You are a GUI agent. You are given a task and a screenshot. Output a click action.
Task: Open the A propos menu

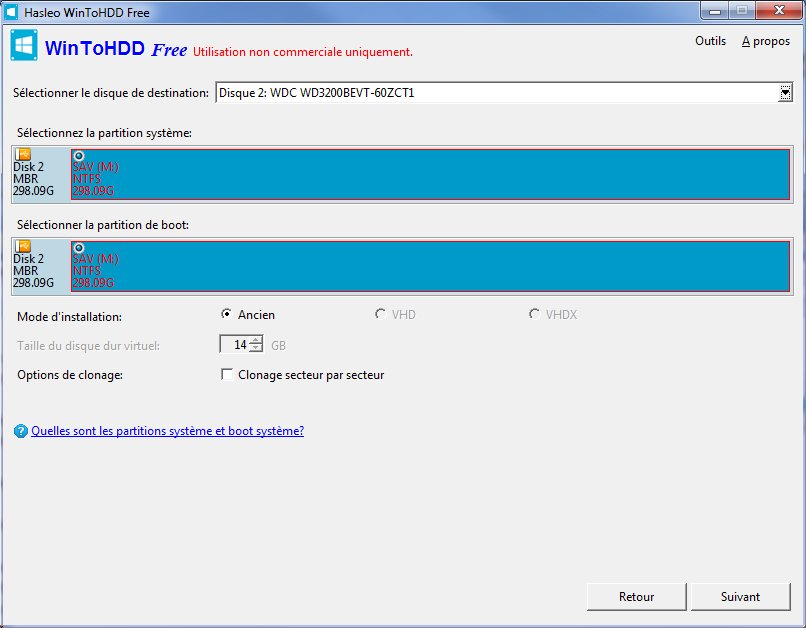pos(765,41)
